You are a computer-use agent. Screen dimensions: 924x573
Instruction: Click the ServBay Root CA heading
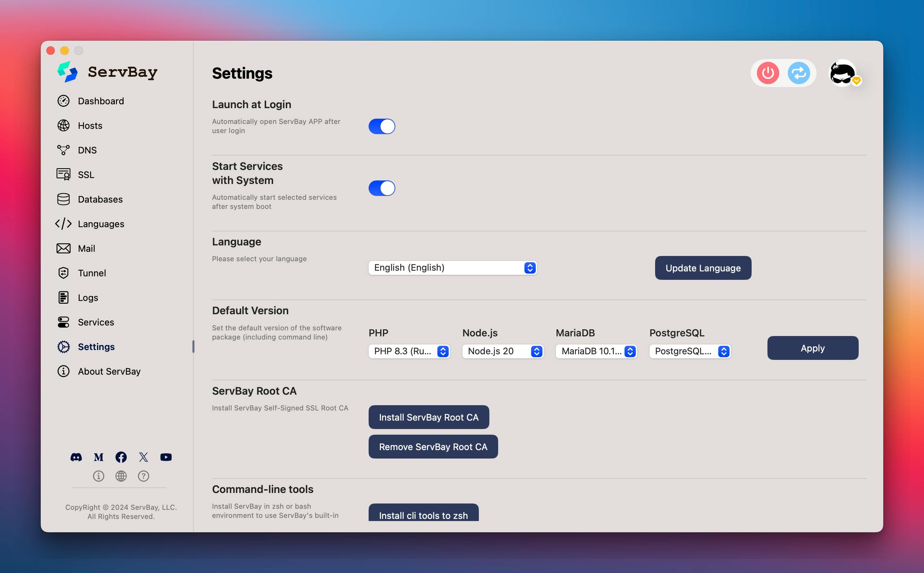pos(254,391)
